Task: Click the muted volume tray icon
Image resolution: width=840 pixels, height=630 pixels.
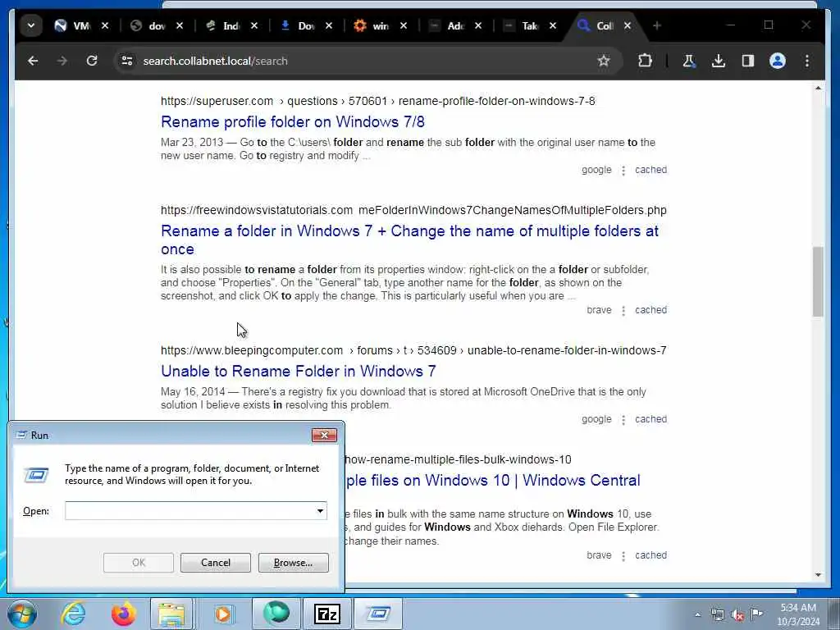Action: click(x=737, y=614)
